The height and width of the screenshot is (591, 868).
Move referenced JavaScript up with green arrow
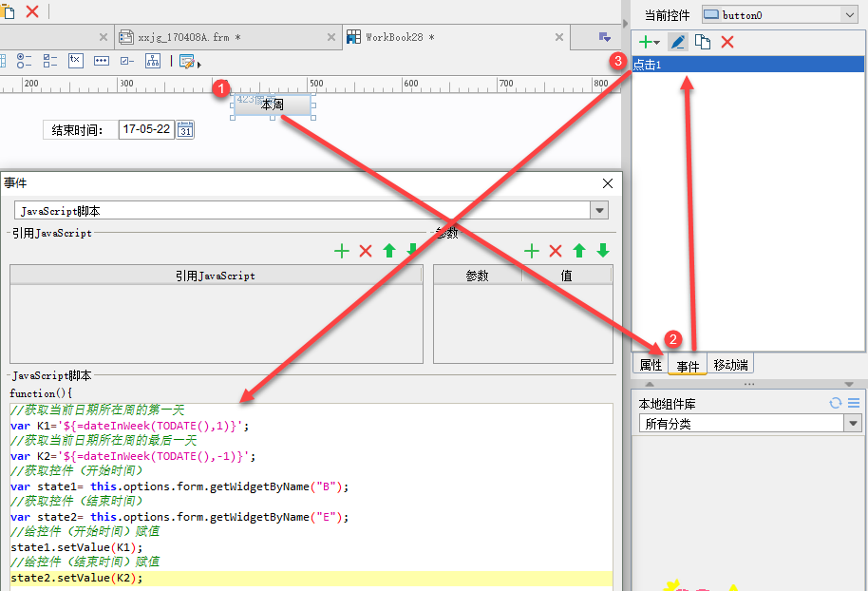(x=389, y=251)
